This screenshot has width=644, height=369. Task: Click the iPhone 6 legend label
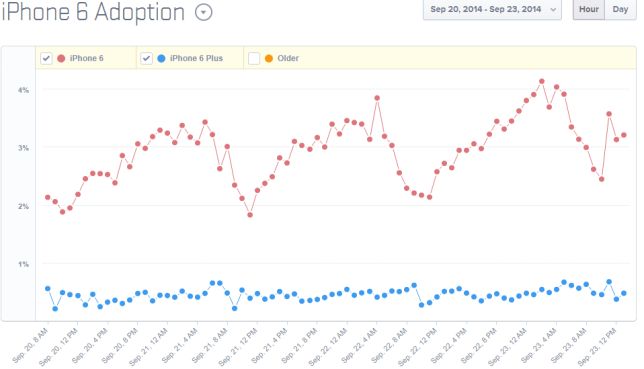pos(87,58)
